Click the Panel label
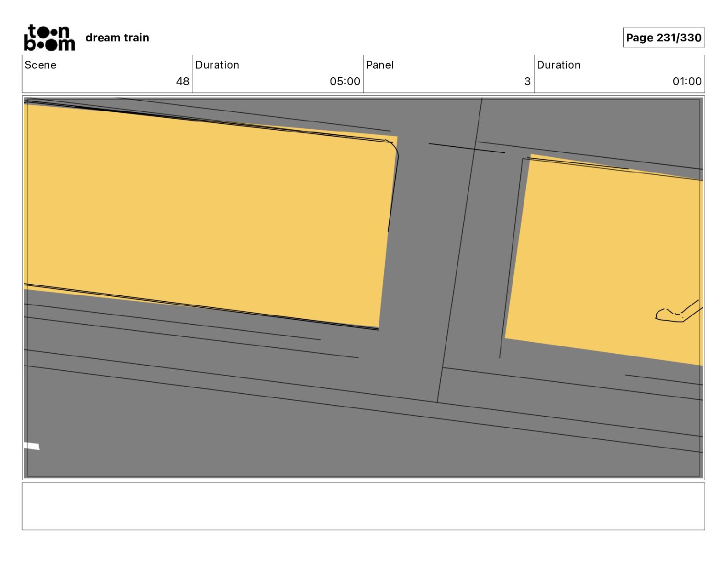Viewport: 728px width, 563px height. point(380,65)
